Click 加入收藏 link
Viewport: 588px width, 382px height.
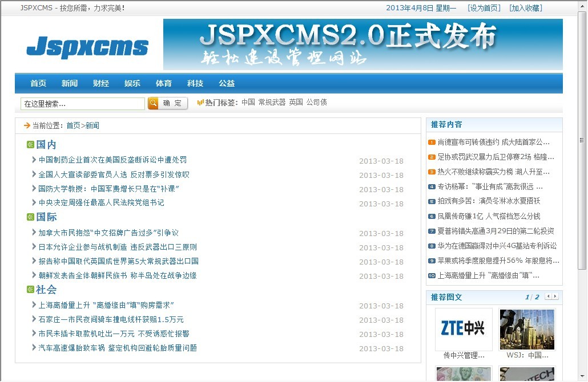click(526, 8)
